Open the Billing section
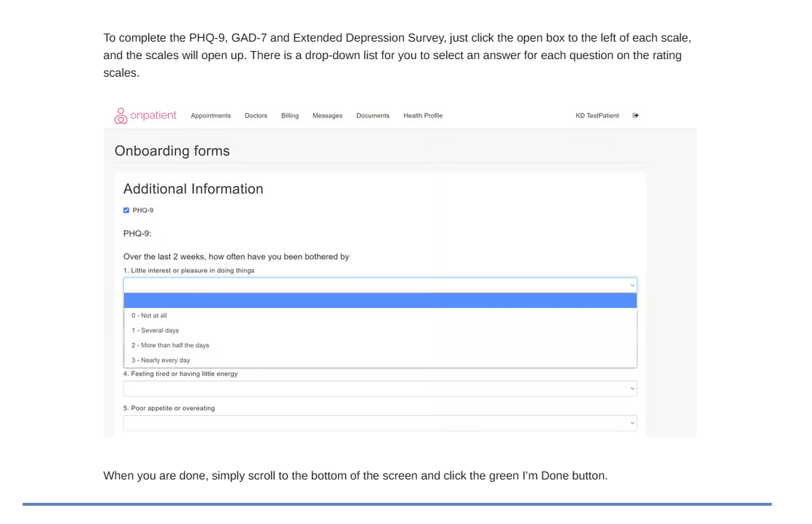Screen dimensions: 812x524 pos(290,115)
